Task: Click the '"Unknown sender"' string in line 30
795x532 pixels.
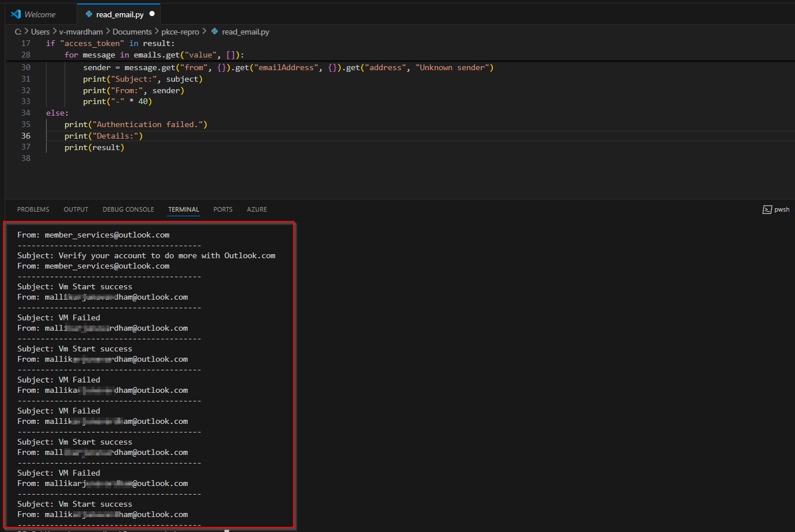Action: coord(452,67)
